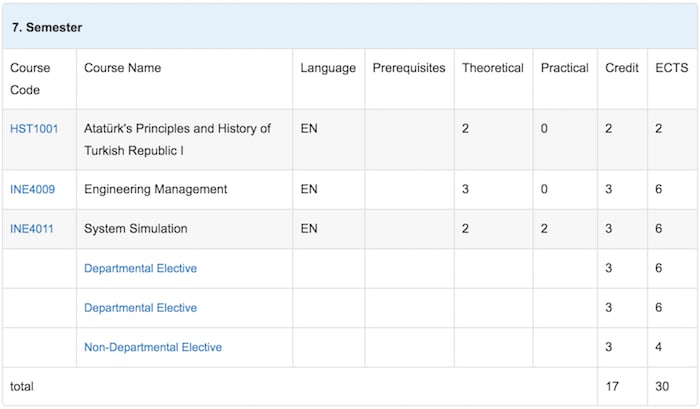Image resolution: width=700 pixels, height=409 pixels.
Task: Select the System Simulation course name
Action: point(136,229)
